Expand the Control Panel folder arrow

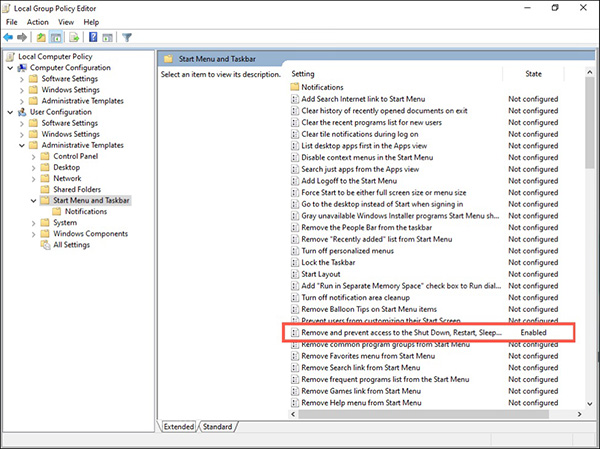(x=33, y=156)
